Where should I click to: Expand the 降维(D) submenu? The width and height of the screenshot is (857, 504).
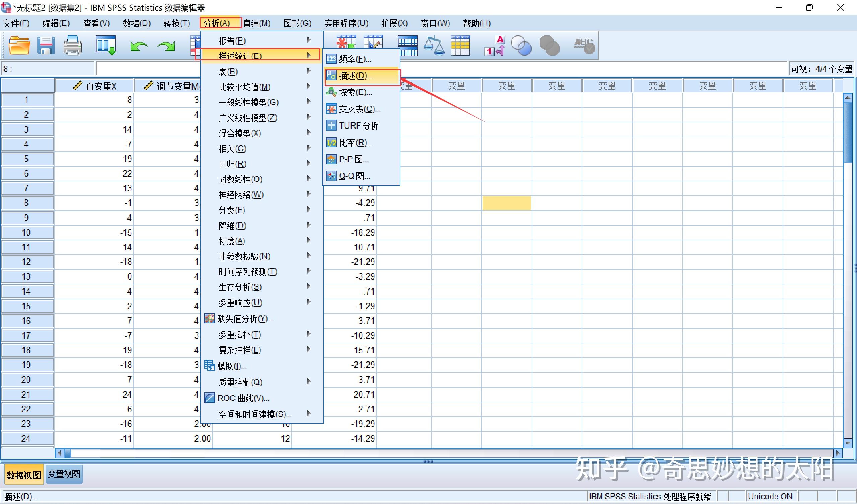coord(262,225)
